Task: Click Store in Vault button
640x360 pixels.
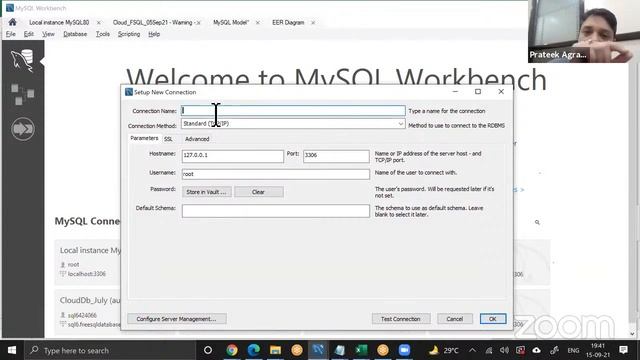Action: point(207,192)
